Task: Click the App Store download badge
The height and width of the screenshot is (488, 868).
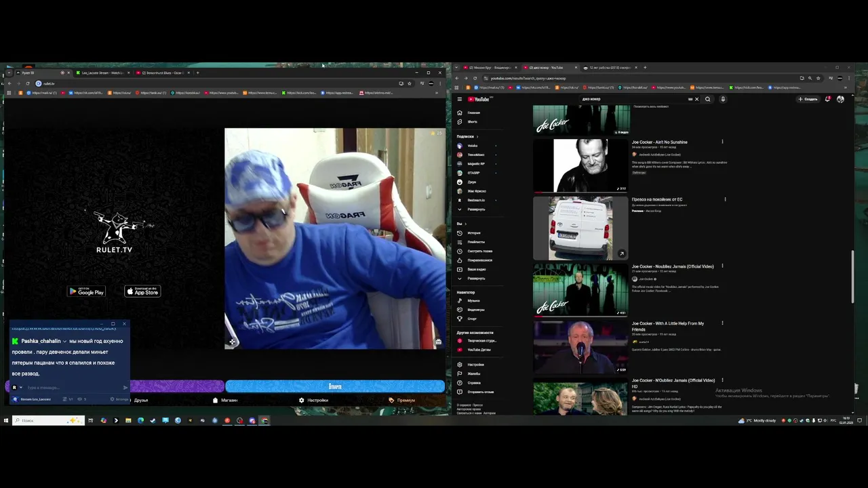Action: pyautogui.click(x=142, y=291)
